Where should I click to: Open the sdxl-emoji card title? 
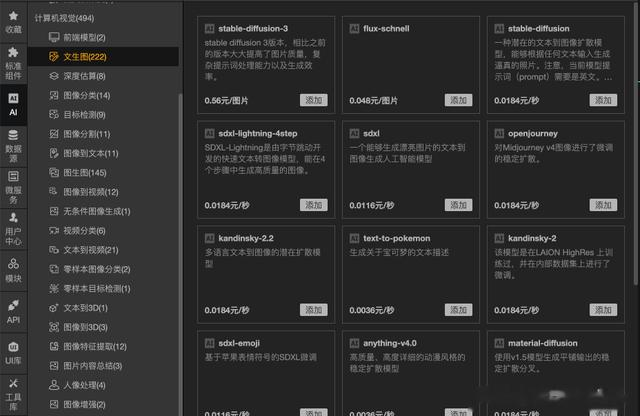tap(239, 343)
